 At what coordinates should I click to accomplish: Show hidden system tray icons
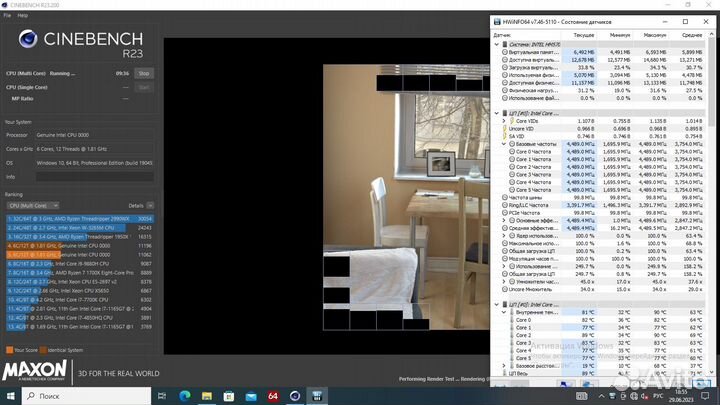coord(601,396)
